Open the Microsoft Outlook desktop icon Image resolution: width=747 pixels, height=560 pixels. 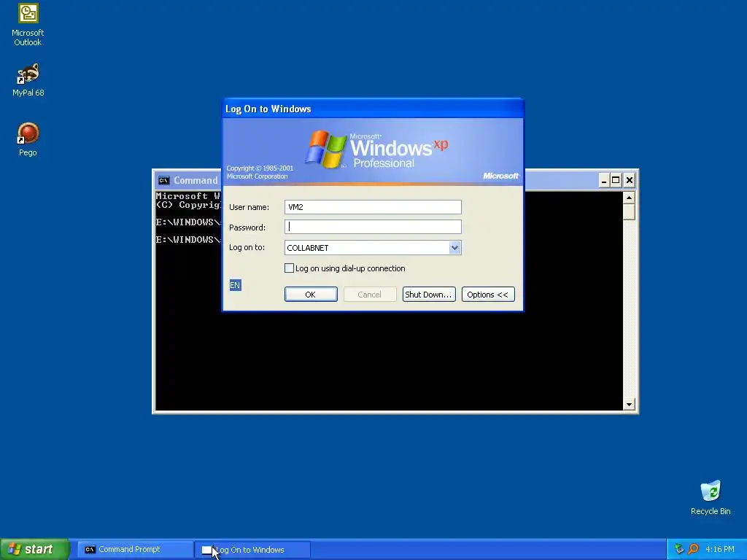(28, 25)
